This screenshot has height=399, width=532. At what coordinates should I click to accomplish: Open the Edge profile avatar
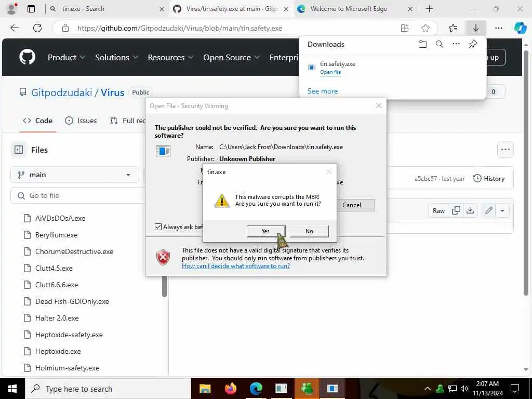(12, 9)
